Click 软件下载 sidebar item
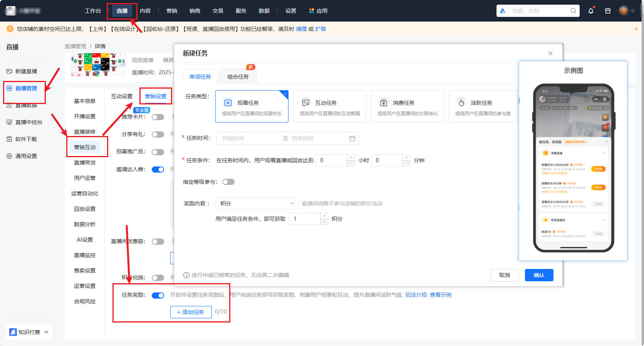This screenshot has height=346, width=644. [x=26, y=139]
